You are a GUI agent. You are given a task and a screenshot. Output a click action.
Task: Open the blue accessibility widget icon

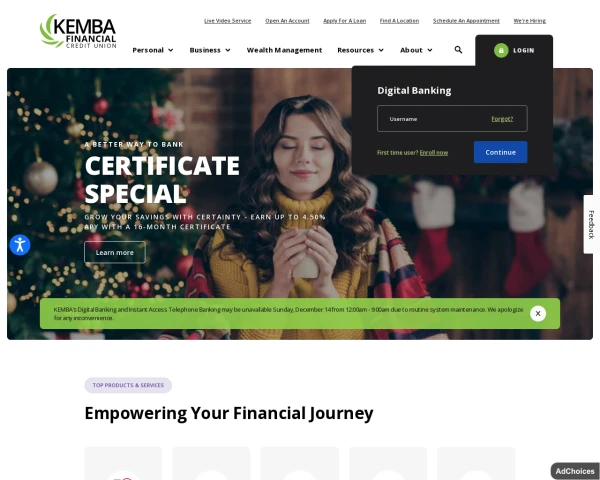click(x=20, y=245)
